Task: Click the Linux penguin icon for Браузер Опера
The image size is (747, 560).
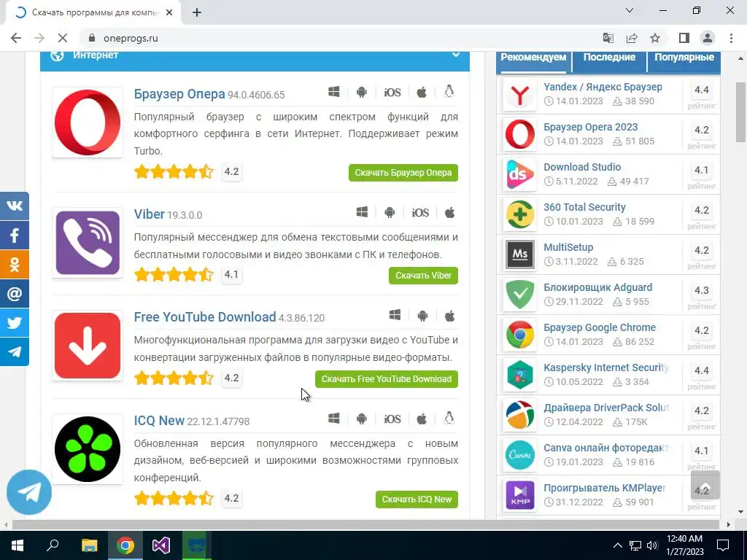Action: coord(449,91)
